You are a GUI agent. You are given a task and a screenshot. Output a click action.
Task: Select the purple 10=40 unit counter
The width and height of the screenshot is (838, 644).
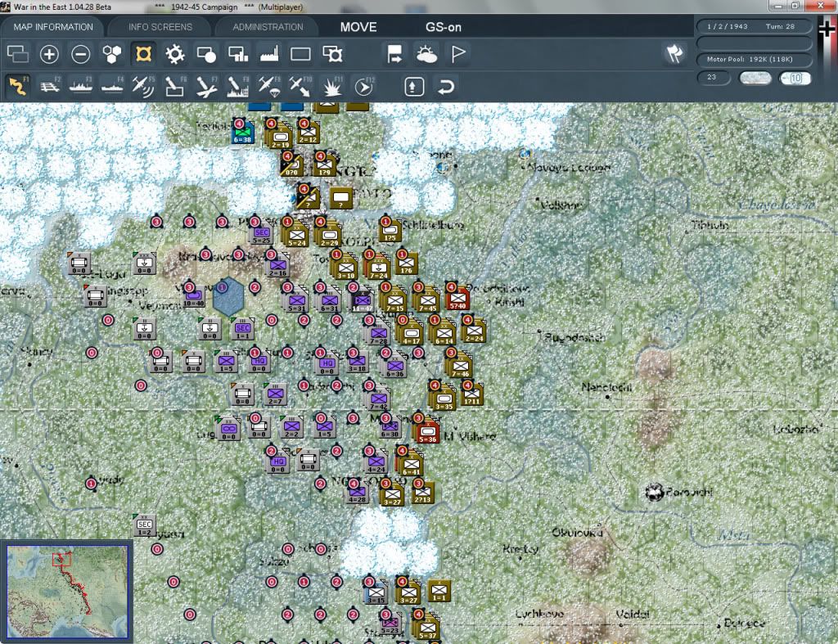click(x=193, y=296)
